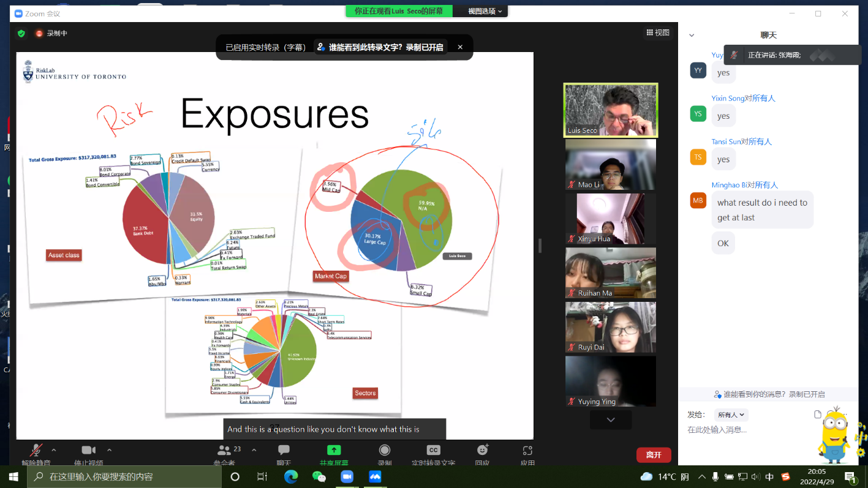Open the reactions smiley icon
This screenshot has height=488, width=868.
[x=483, y=451]
